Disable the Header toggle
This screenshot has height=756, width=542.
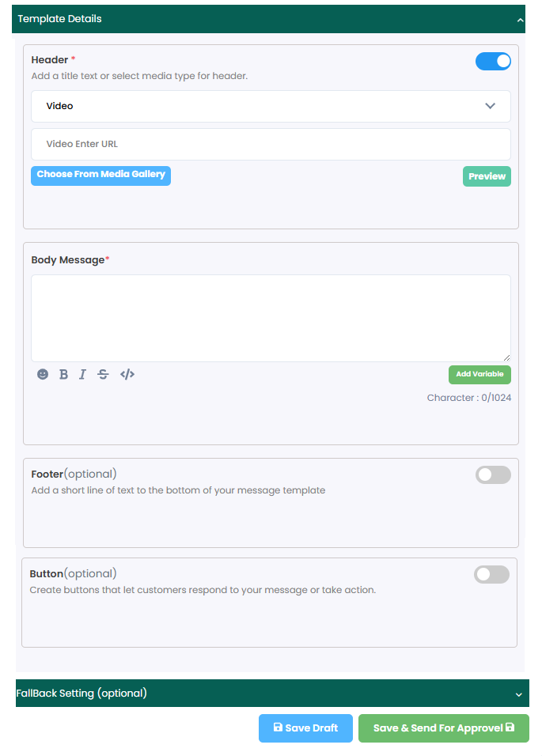click(493, 61)
